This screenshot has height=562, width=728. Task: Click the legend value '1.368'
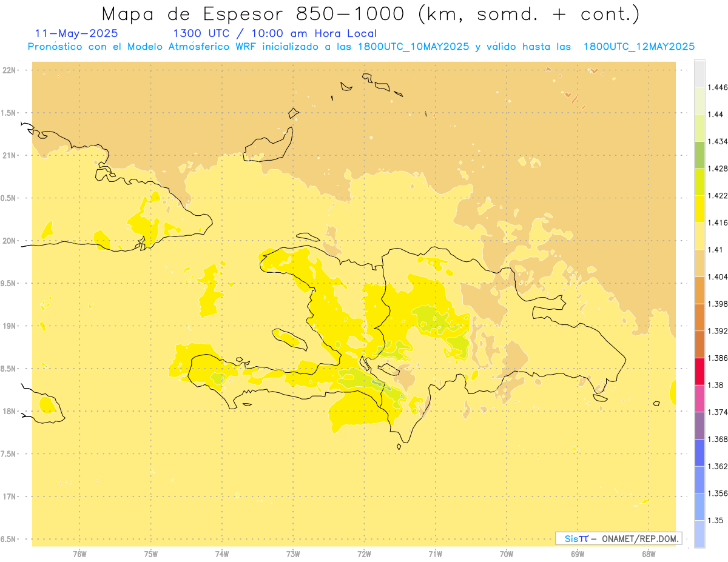click(x=717, y=439)
